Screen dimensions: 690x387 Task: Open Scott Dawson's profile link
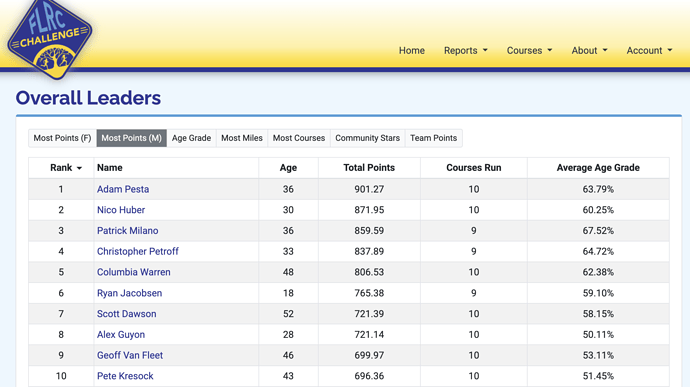(127, 314)
